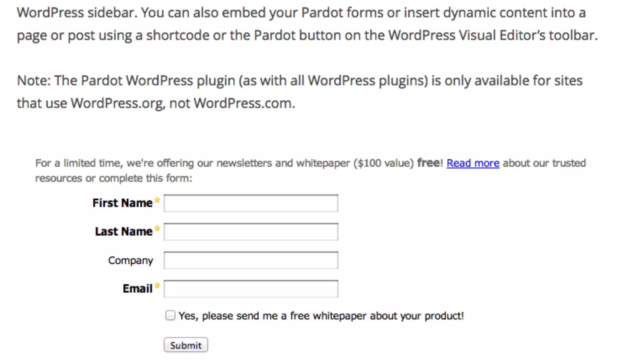Click the 'WordPress Visual Editor's toolbar' text
Image resolution: width=644 pixels, height=362 pixels.
coord(492,35)
